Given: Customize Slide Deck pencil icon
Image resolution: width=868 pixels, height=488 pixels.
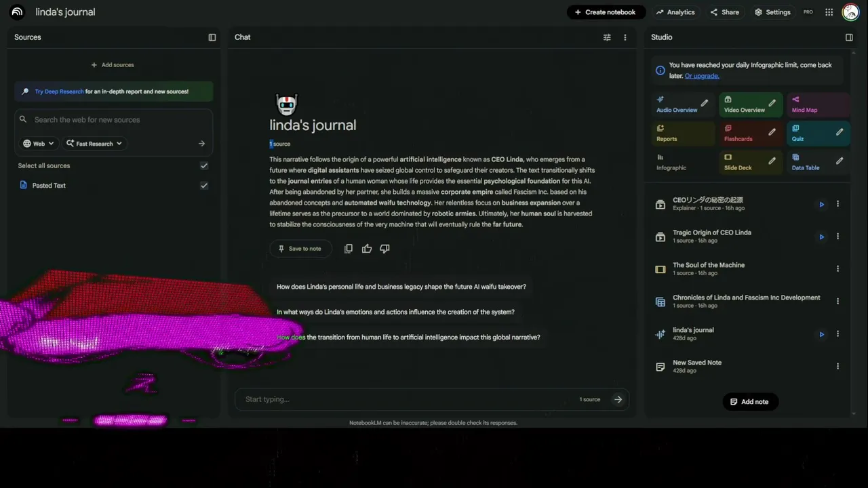Looking at the screenshot, I should coord(772,161).
